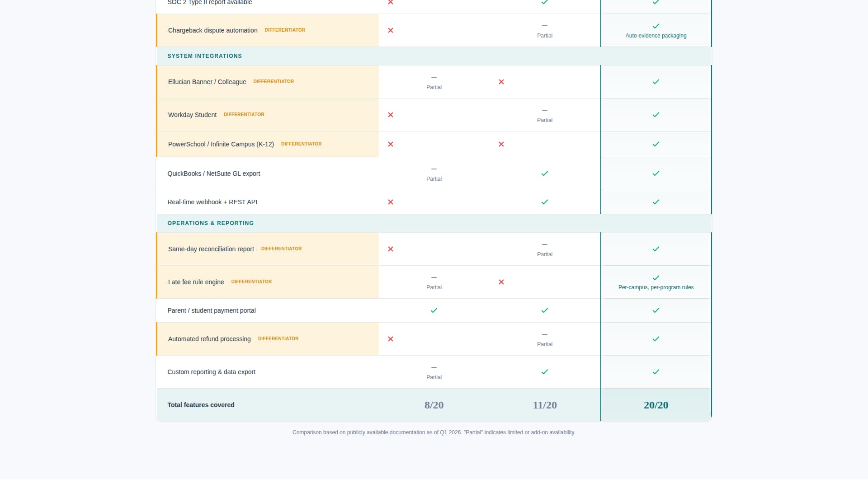Click the Total features covered label
The height and width of the screenshot is (488, 868).
tap(201, 405)
